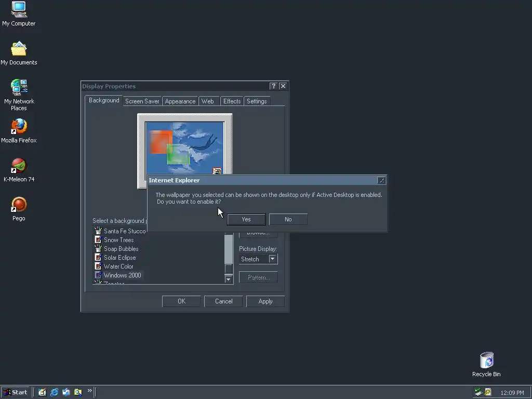532x399 pixels.
Task: Open Outlook Express from quick launch
Action: tap(66, 392)
